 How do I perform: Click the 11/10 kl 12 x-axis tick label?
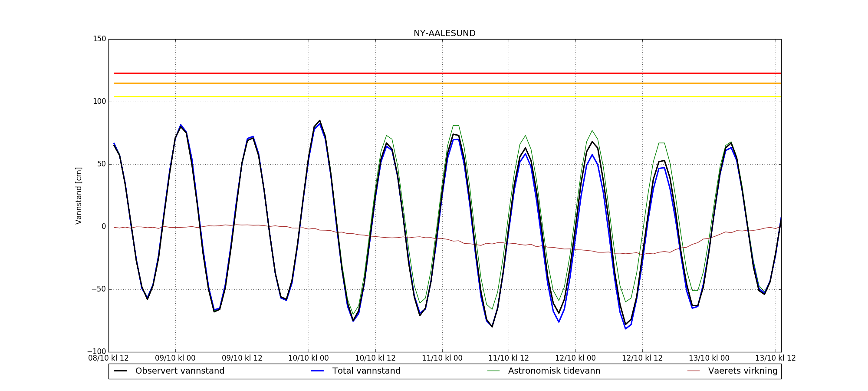tap(509, 358)
